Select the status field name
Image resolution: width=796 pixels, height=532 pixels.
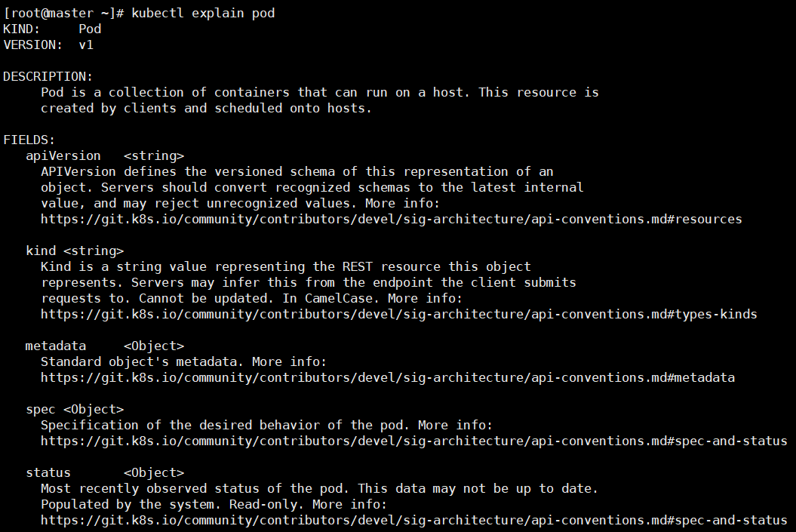(48, 472)
